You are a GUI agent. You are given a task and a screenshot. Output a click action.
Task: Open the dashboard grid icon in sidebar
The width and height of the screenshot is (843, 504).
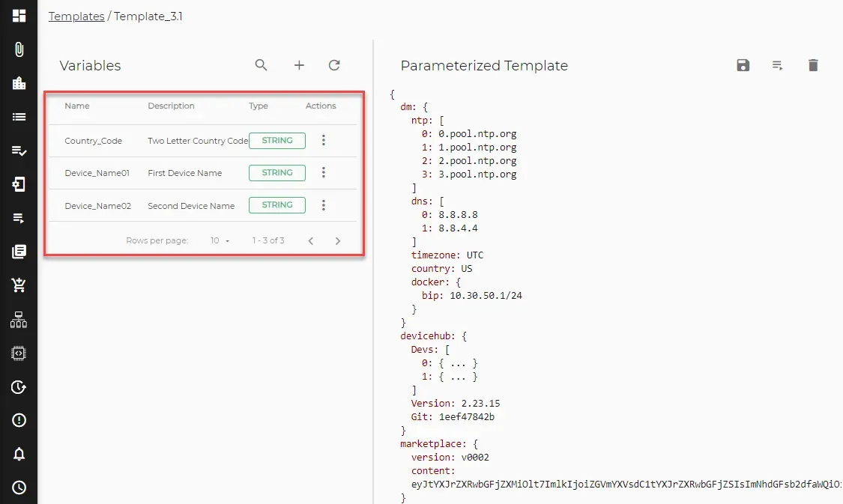[19, 16]
